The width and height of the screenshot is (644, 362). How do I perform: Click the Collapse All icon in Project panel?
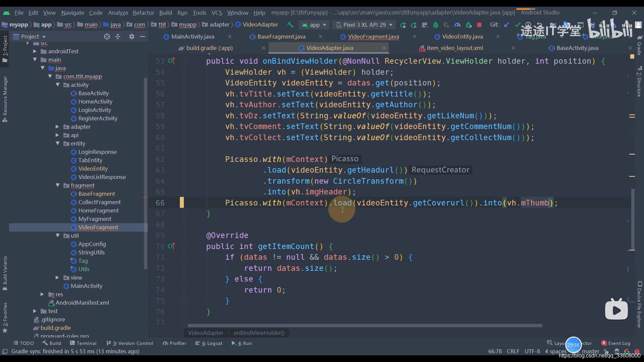tap(118, 37)
